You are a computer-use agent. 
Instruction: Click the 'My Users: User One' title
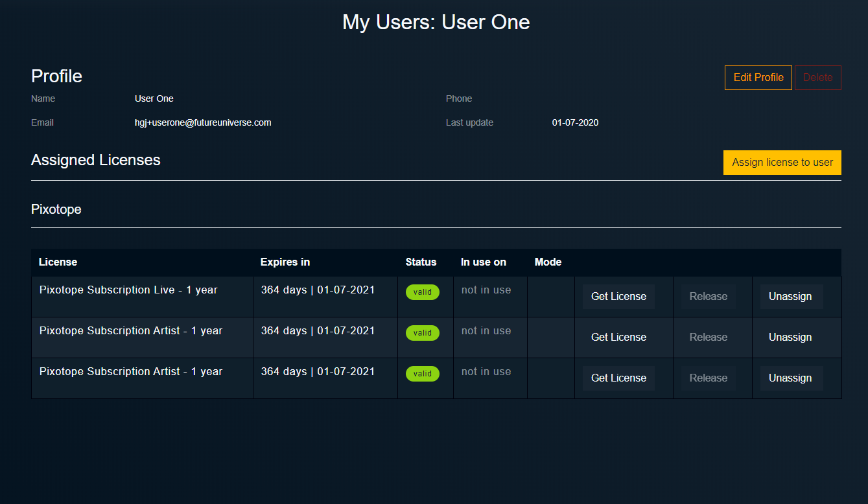(436, 22)
